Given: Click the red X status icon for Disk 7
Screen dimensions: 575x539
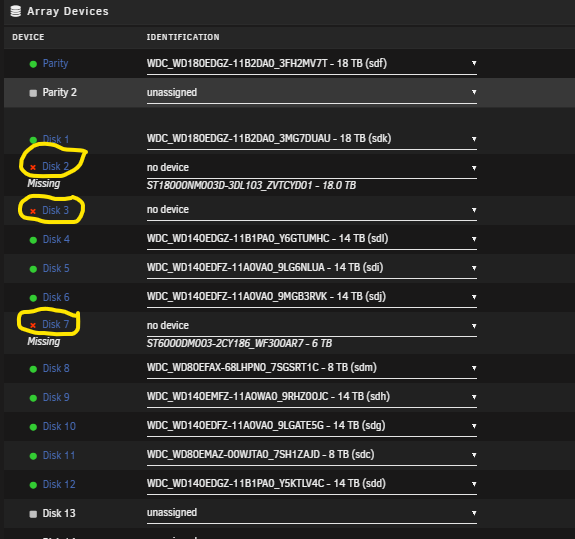Looking at the screenshot, I should tap(33, 326).
